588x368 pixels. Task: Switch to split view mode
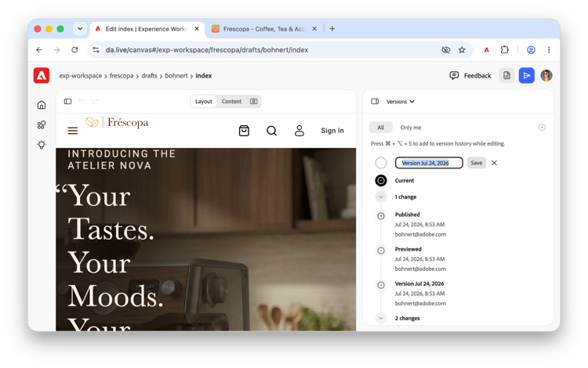(x=253, y=102)
